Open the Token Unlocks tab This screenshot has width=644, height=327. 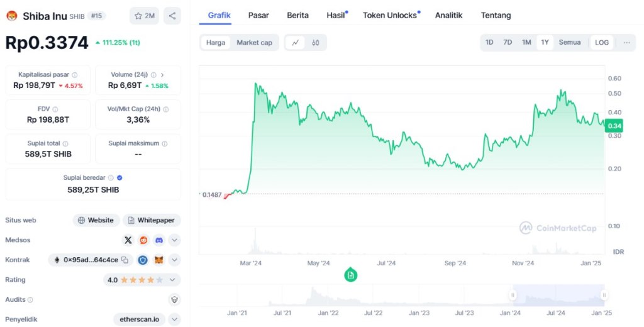[x=390, y=15]
